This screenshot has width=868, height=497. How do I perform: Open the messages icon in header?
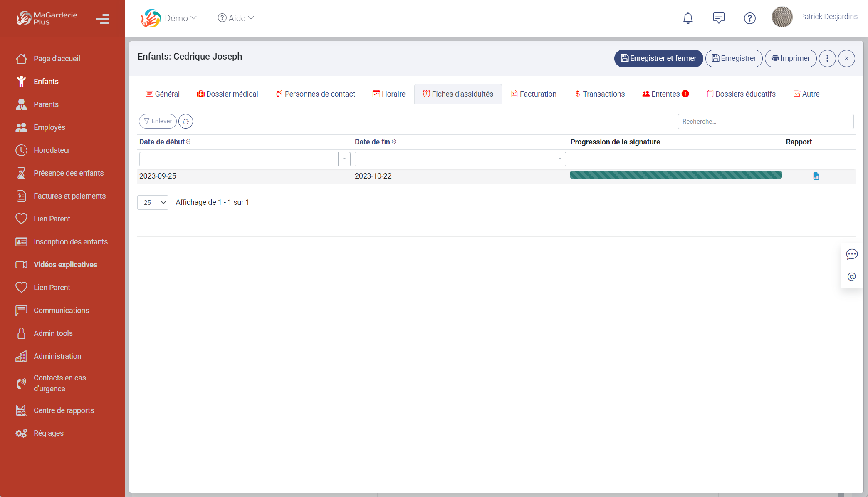coord(719,18)
